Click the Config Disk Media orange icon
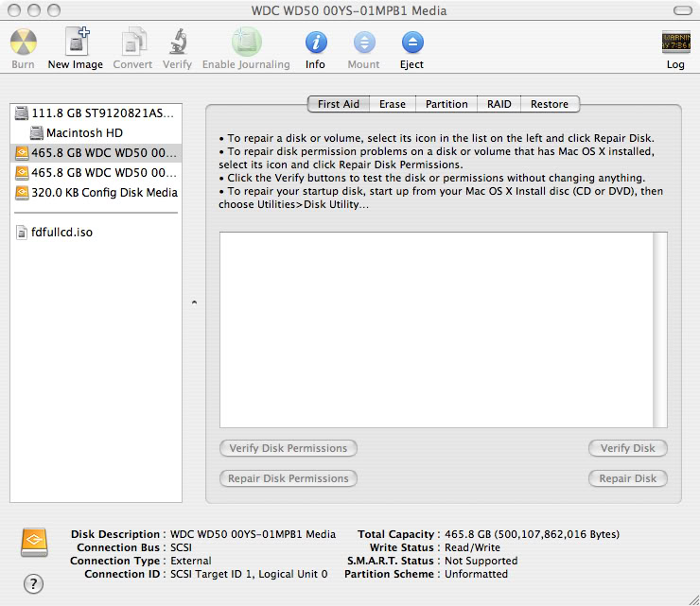This screenshot has width=700, height=606. [22, 192]
